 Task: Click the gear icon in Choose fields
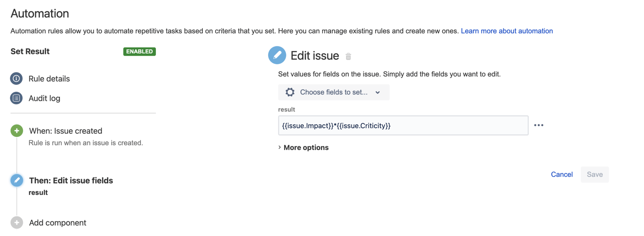[290, 92]
